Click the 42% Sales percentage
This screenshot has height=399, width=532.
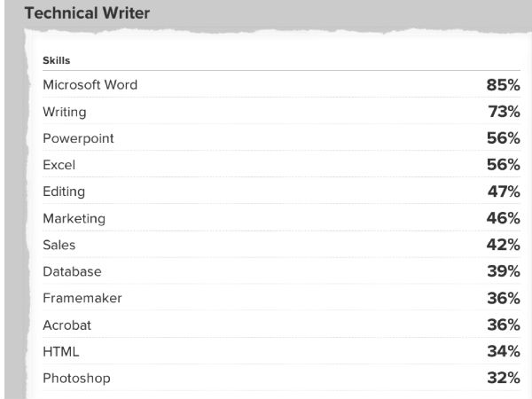(x=502, y=245)
